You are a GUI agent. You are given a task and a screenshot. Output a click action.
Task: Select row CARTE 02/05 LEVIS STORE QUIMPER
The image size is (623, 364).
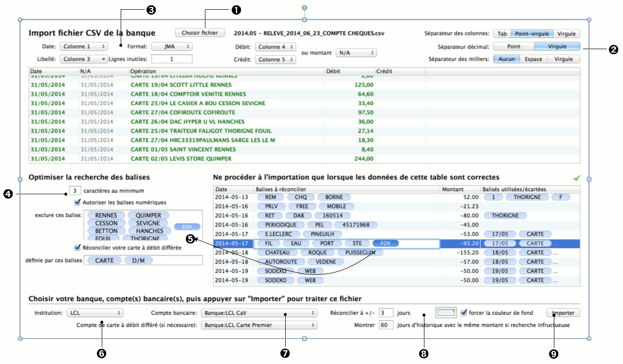(x=305, y=159)
